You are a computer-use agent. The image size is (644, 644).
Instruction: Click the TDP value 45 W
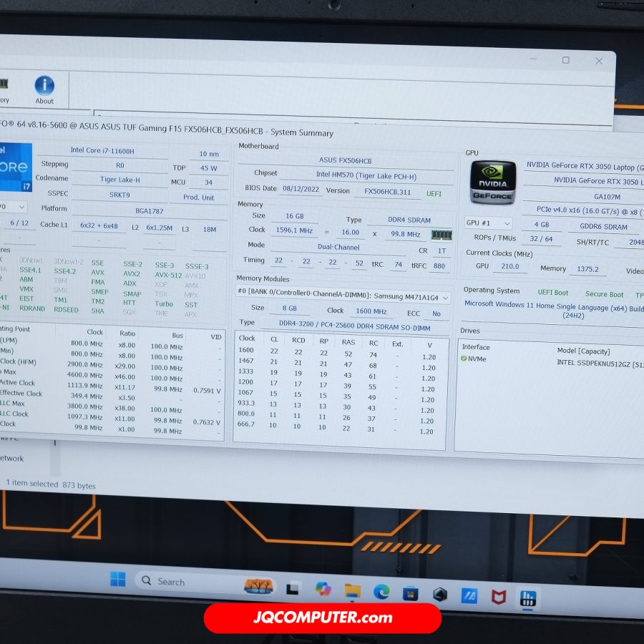(209, 168)
